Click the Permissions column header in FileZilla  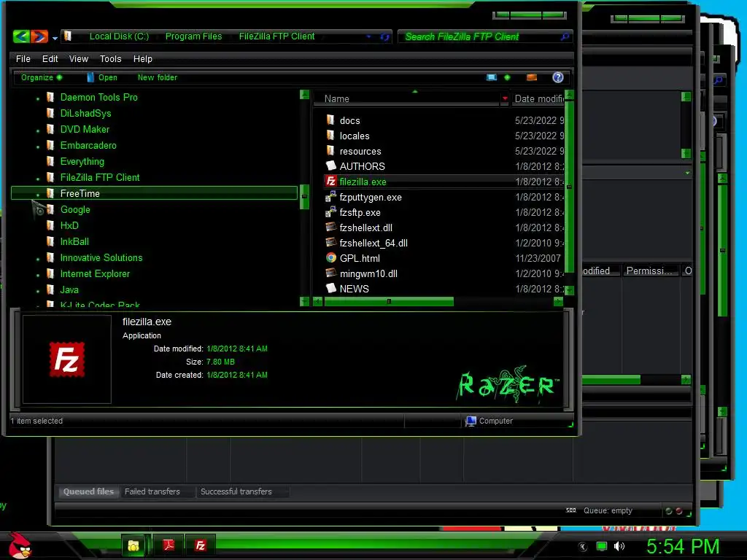point(650,271)
